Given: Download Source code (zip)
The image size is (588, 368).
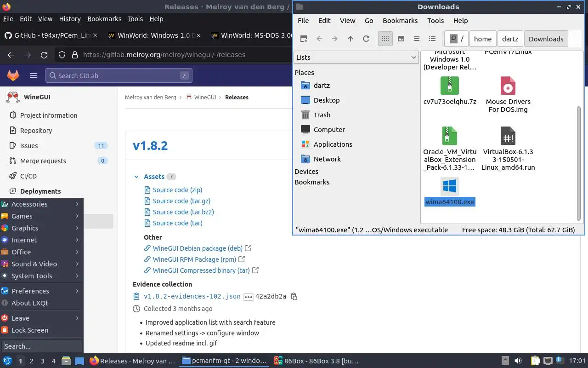Looking at the screenshot, I should coord(177,190).
